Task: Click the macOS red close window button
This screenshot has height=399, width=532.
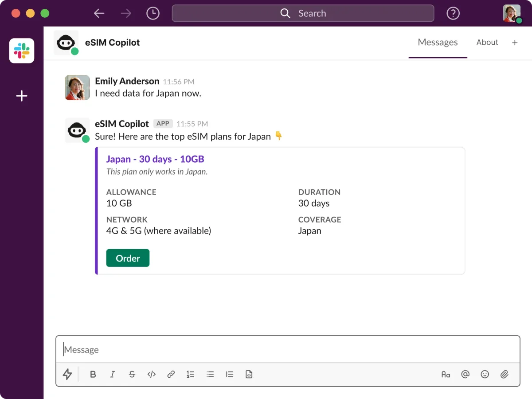Action: coord(16,13)
